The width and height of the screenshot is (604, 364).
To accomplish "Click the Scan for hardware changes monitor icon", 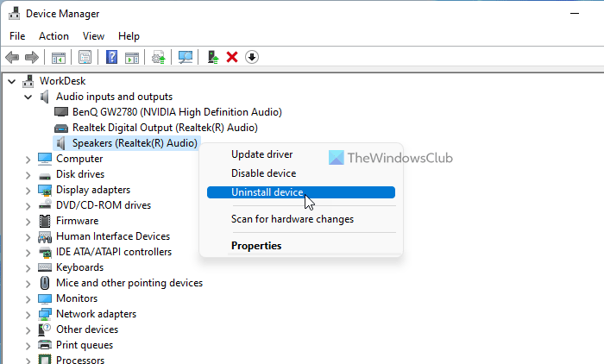I will click(185, 57).
